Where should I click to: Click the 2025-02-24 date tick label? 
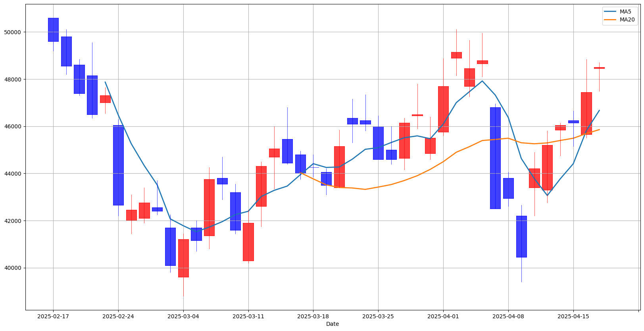pos(118,317)
